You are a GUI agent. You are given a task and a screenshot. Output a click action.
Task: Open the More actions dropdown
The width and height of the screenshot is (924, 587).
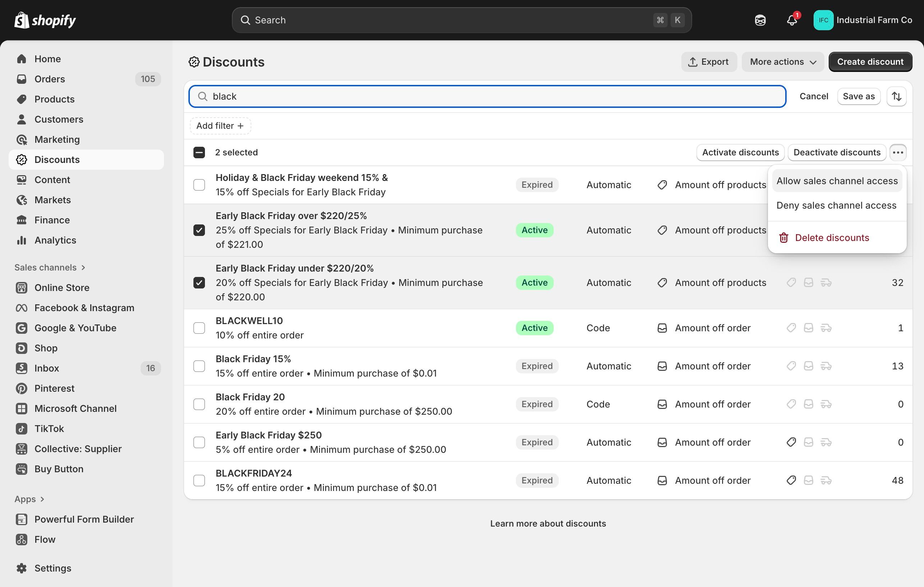[782, 62]
